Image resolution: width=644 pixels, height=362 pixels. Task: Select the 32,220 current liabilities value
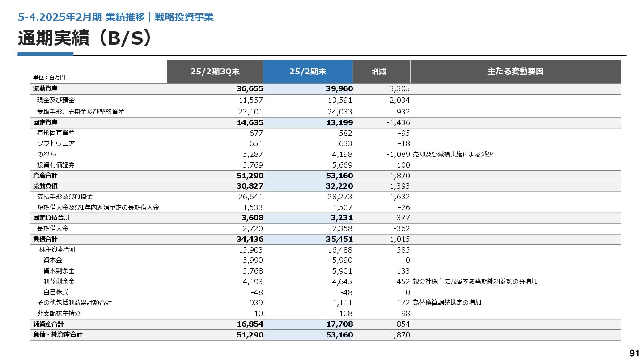339,186
